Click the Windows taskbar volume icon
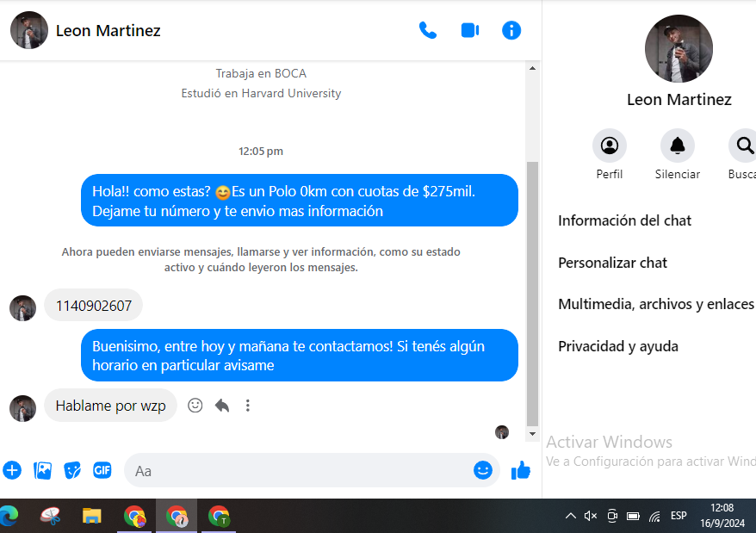The width and height of the screenshot is (756, 533). [591, 516]
